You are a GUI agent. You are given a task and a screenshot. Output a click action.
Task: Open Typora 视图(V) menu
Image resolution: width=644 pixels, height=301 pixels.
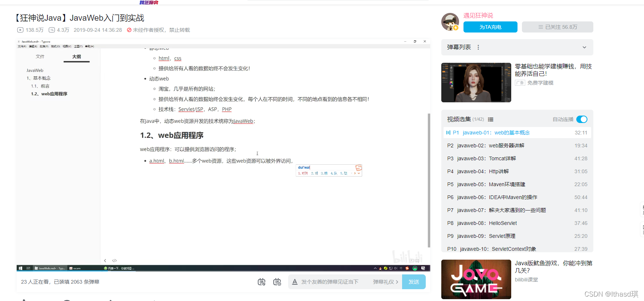coord(67,47)
